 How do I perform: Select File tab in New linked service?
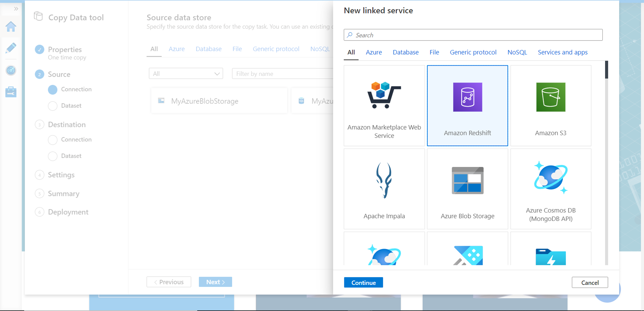coord(434,52)
